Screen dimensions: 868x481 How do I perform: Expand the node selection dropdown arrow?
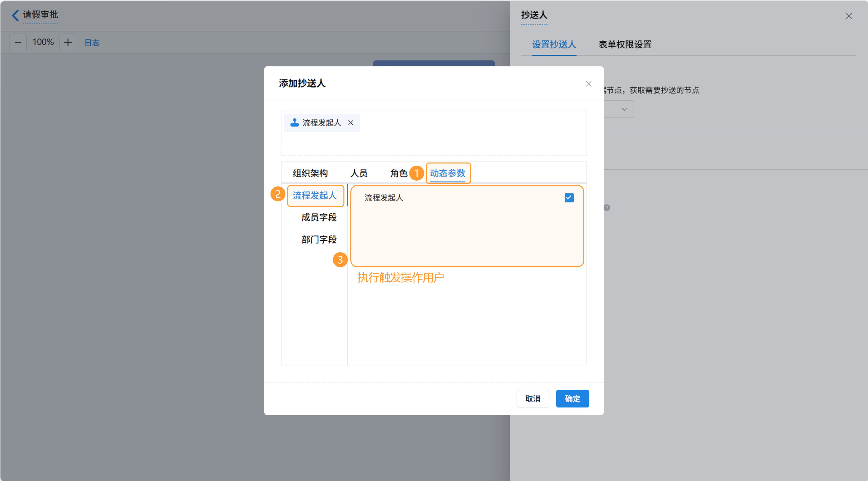coord(624,109)
